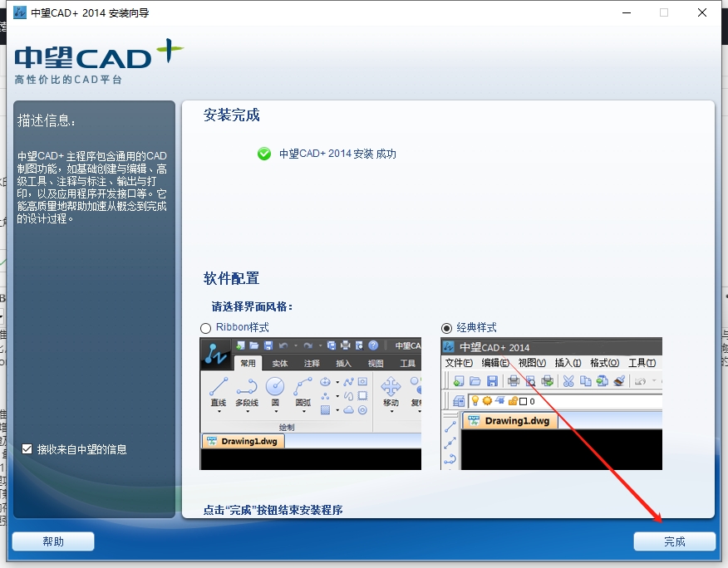Click the 完成 button to finish installation
Image resolution: width=728 pixels, height=568 pixels.
tap(674, 541)
